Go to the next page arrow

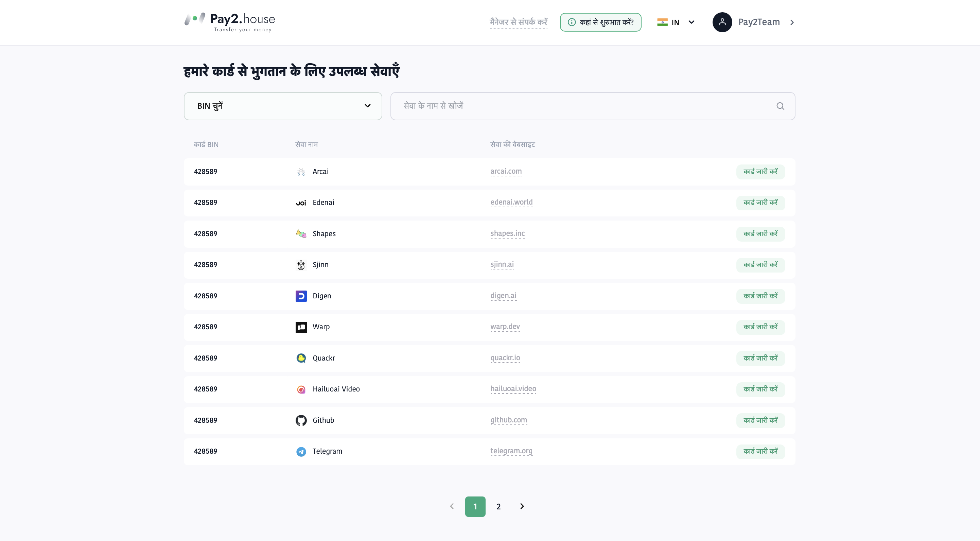(x=522, y=506)
